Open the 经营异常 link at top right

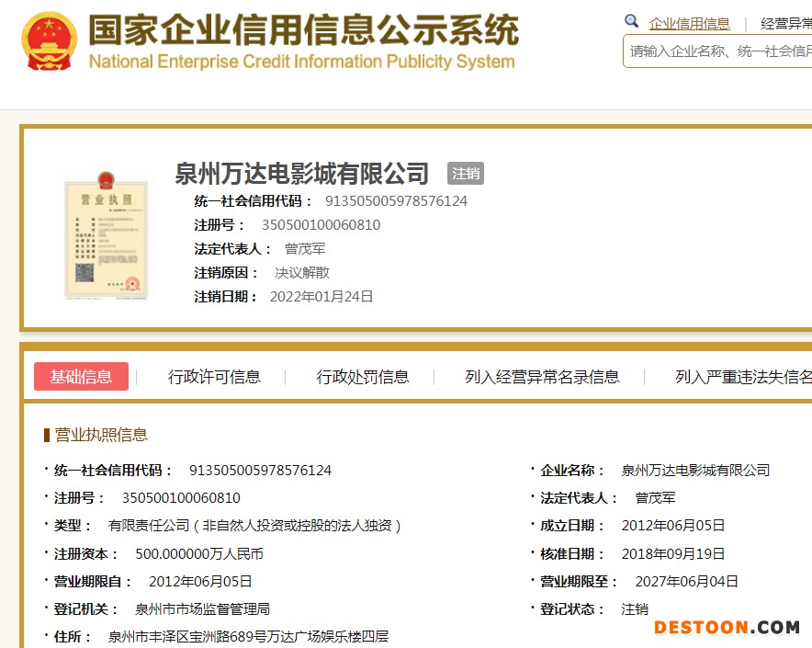pyautogui.click(x=786, y=24)
